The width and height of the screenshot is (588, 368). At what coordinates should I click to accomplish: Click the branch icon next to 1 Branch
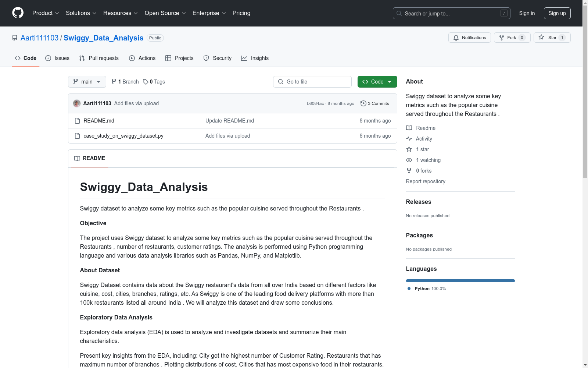(114, 82)
